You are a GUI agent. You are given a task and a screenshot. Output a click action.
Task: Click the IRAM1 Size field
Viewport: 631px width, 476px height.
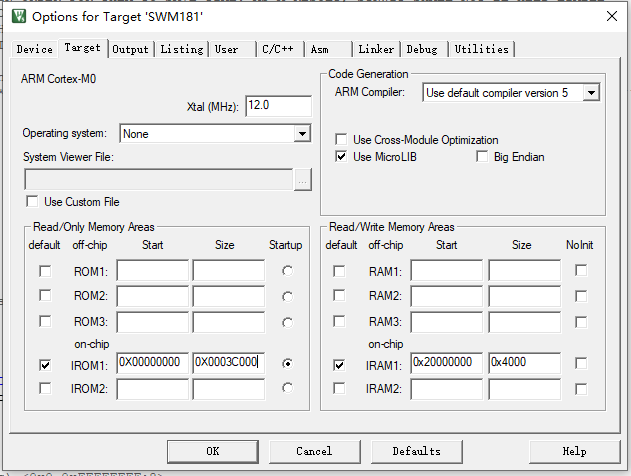[524, 363]
